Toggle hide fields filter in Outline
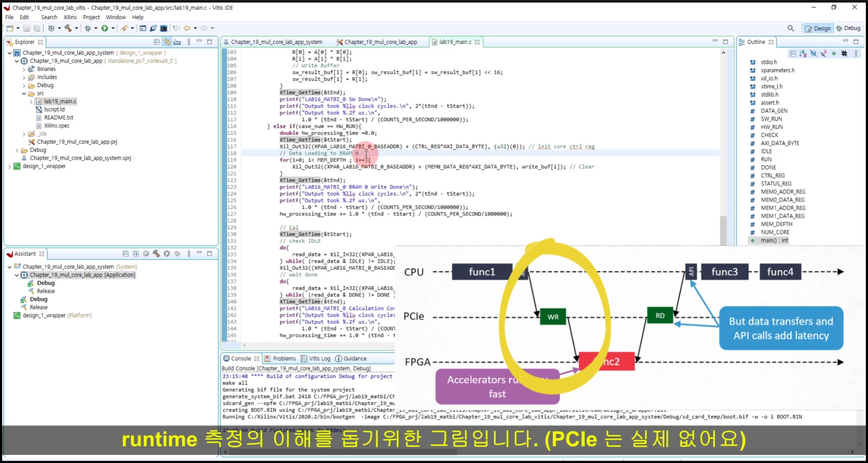This screenshot has width=868, height=463. [x=813, y=53]
